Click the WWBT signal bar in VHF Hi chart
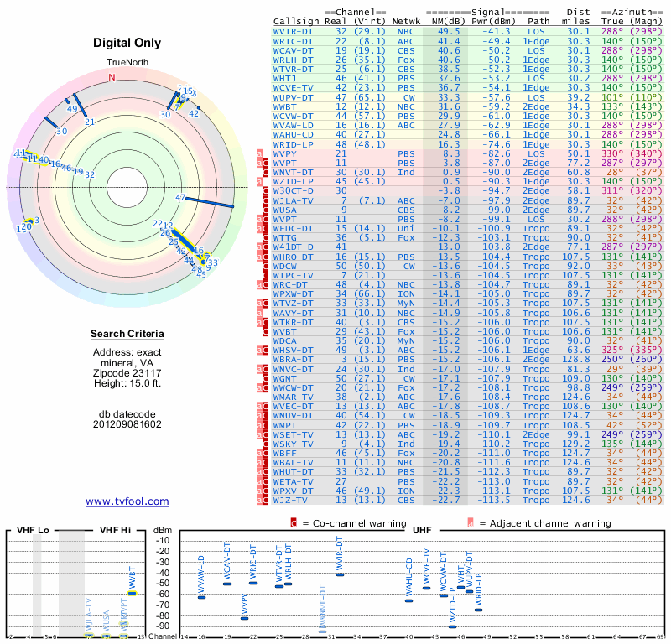Viewport: 671px width, 644px height. point(133,593)
